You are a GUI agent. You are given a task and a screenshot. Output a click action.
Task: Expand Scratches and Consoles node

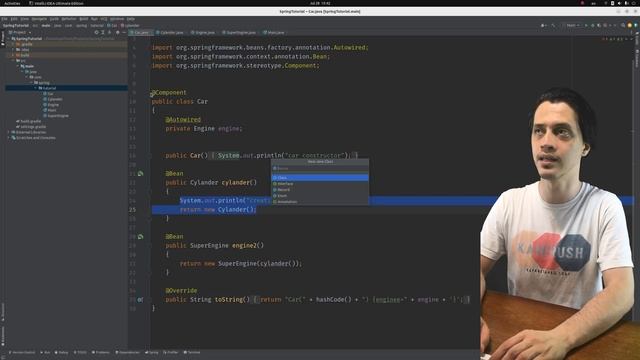9,138
